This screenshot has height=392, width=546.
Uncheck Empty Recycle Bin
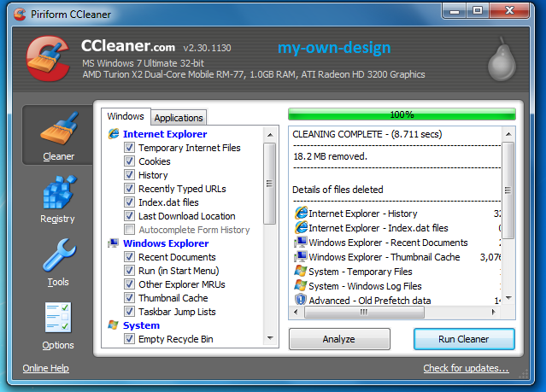click(x=129, y=339)
